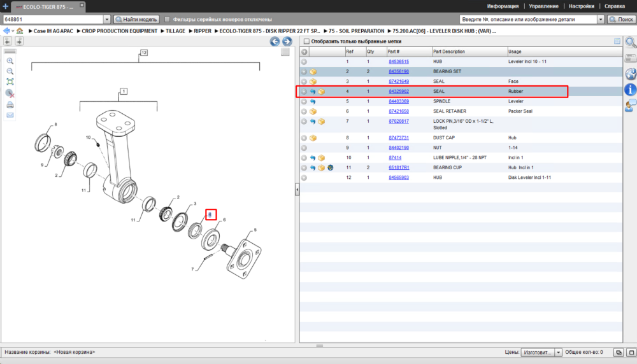
Task: Click the plus circle in LOCK PIN row
Action: coord(304,122)
